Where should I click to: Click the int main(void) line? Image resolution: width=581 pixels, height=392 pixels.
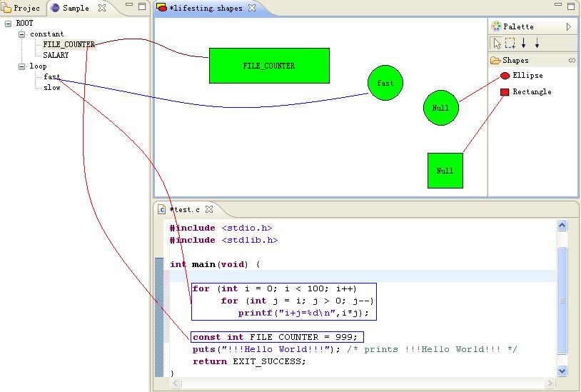[215, 264]
